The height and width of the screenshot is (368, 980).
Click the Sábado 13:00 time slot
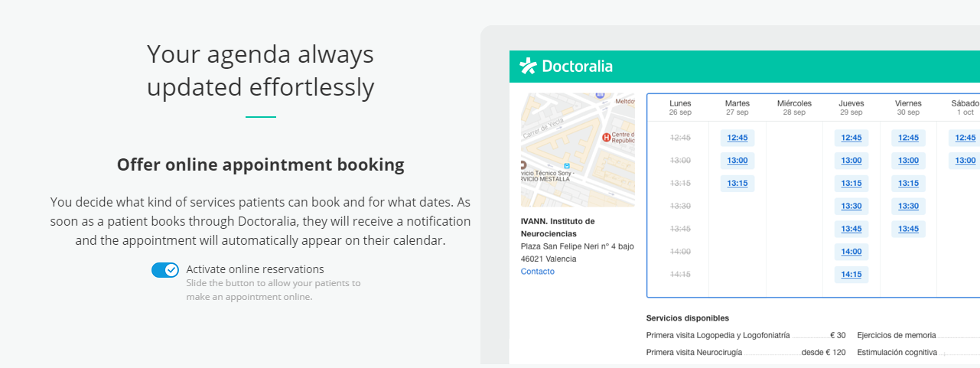(x=965, y=161)
